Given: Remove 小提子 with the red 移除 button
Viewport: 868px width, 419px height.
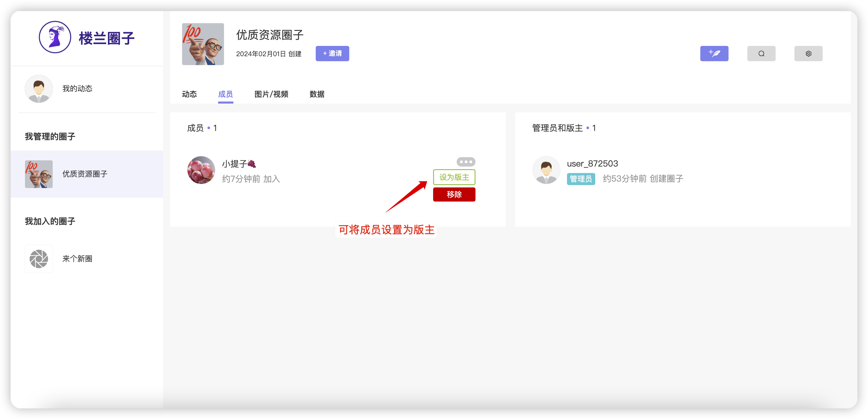Looking at the screenshot, I should click(x=454, y=194).
